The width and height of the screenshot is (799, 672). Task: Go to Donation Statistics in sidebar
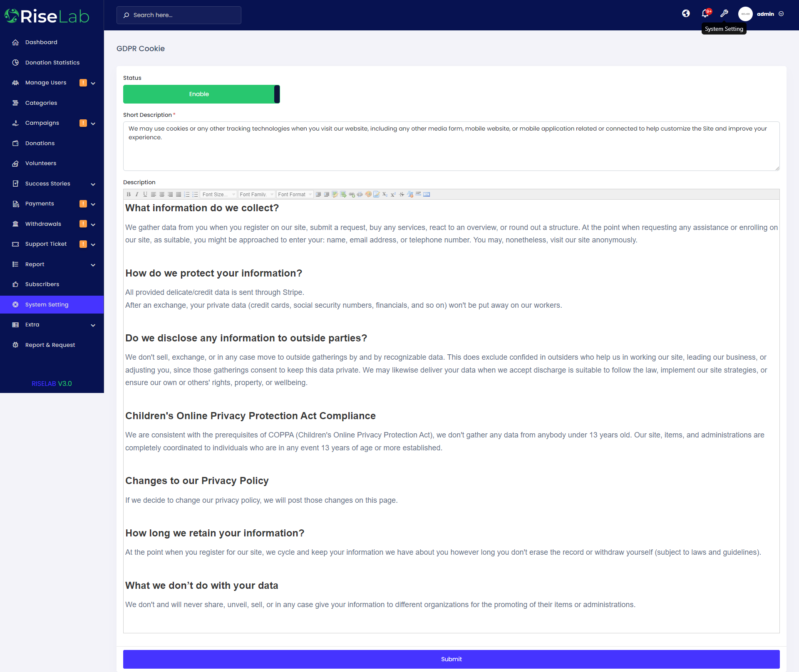coord(52,62)
